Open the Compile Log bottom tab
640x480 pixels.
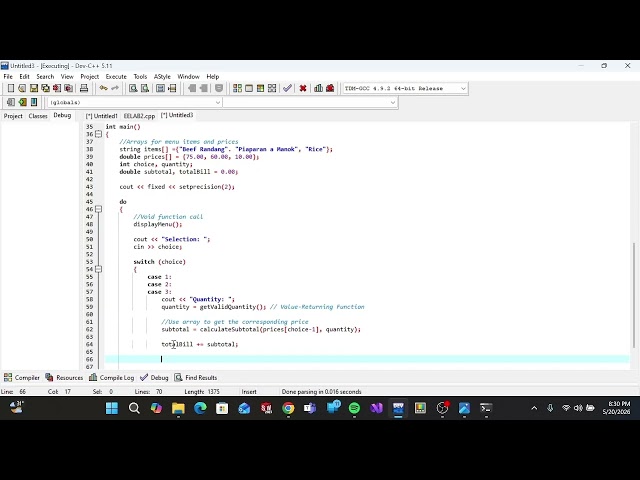pyautogui.click(x=111, y=378)
